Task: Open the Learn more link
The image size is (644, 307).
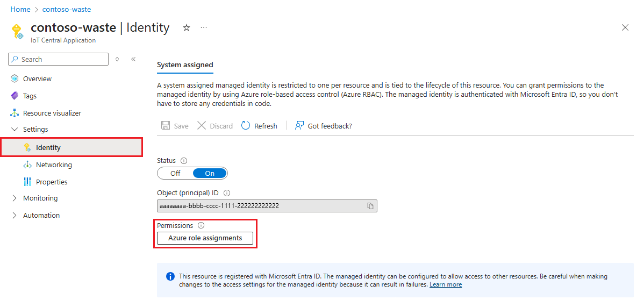Action: pos(446,284)
